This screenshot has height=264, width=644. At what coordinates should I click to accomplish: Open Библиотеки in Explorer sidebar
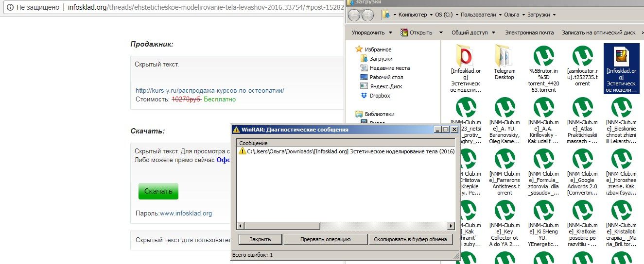[375, 114]
